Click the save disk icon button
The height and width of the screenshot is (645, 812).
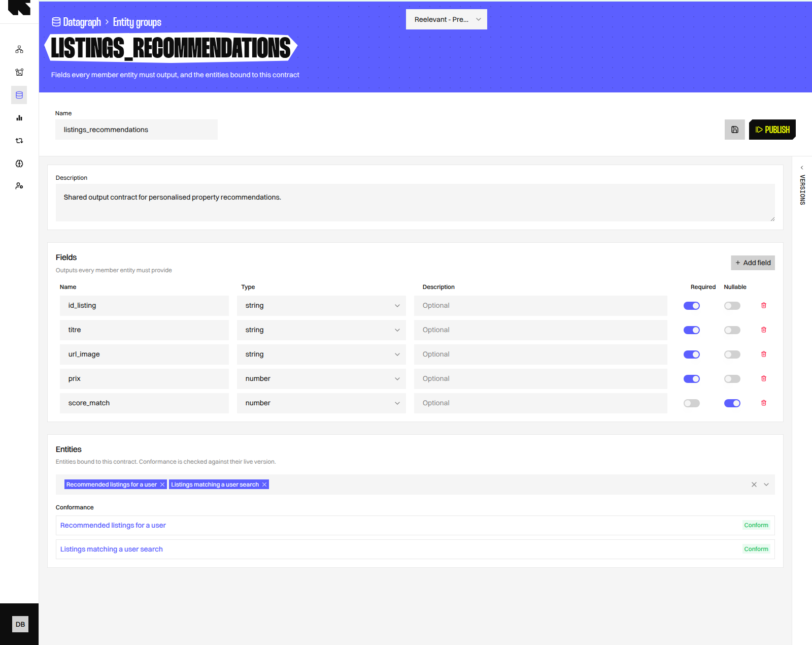[734, 130]
